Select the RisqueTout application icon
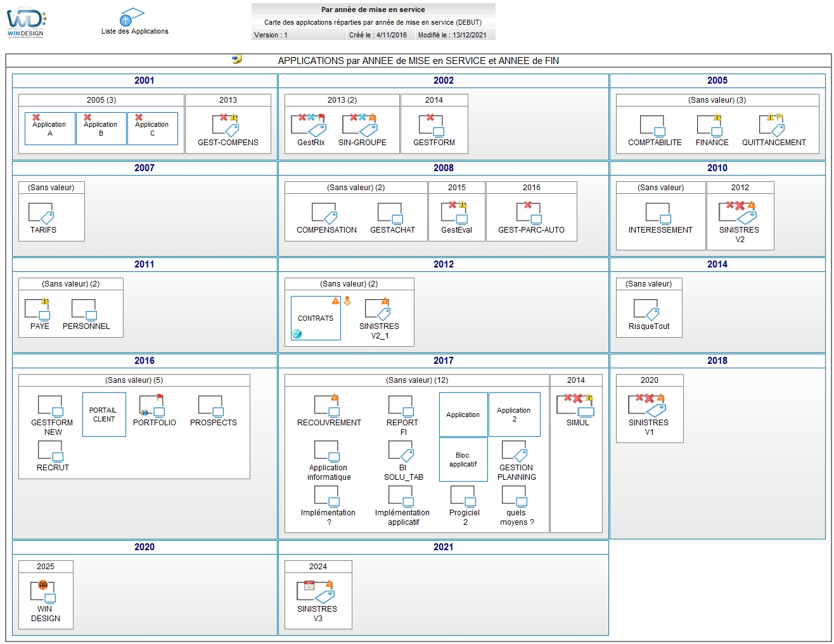The height and width of the screenshot is (644, 834). click(x=648, y=309)
